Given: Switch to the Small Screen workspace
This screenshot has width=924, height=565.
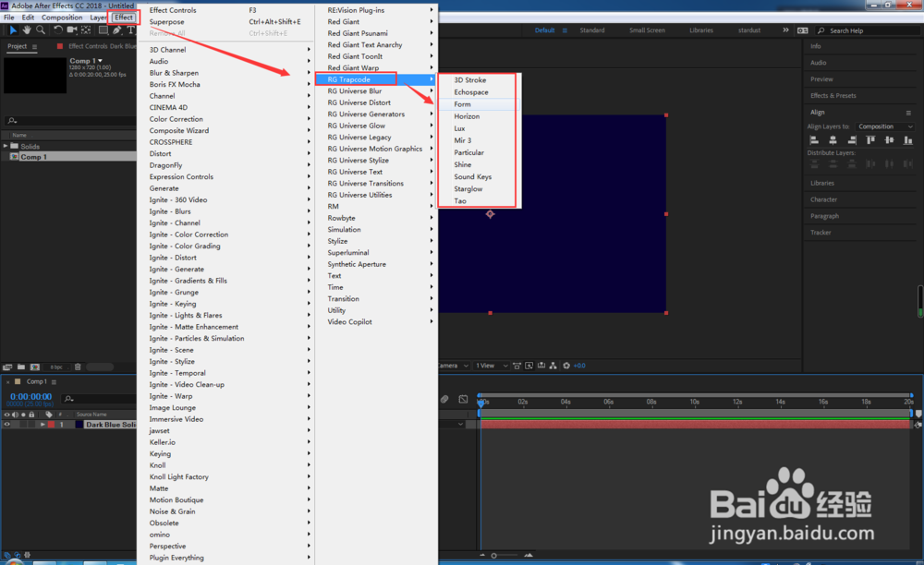Looking at the screenshot, I should [x=647, y=30].
